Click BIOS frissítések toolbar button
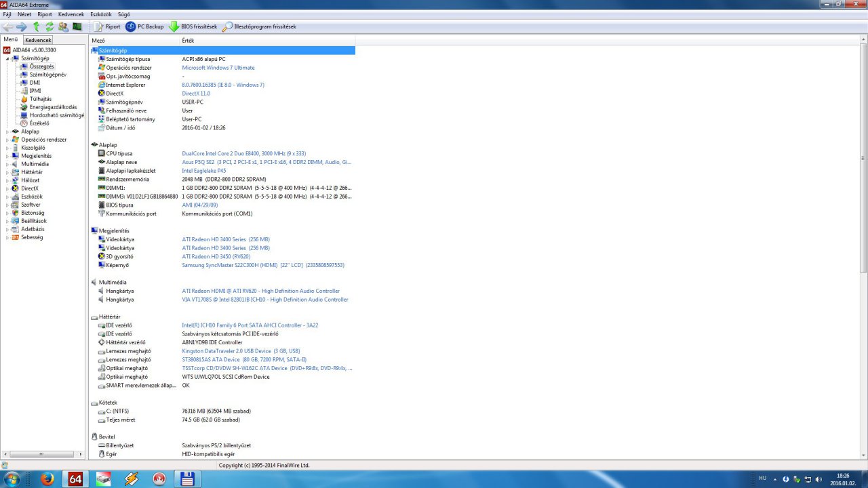Image resolution: width=868 pixels, height=488 pixels. coord(193,26)
